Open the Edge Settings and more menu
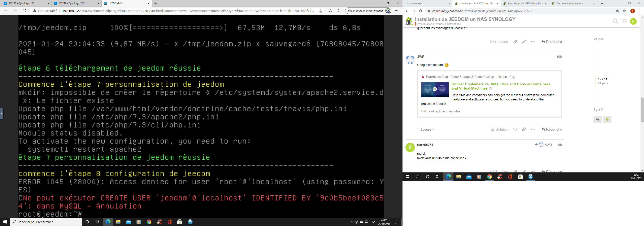Viewport: 644px width, 226px height. (x=396, y=11)
